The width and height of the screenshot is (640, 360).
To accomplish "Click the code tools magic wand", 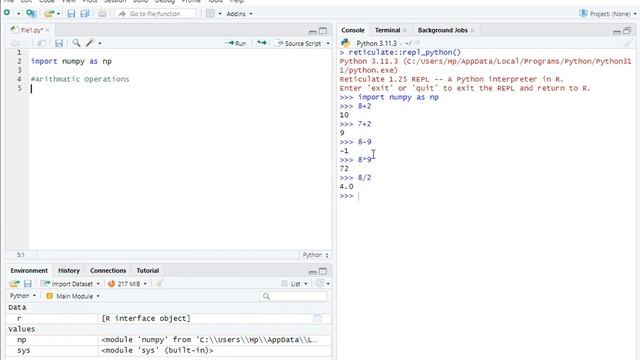I will (90, 43).
